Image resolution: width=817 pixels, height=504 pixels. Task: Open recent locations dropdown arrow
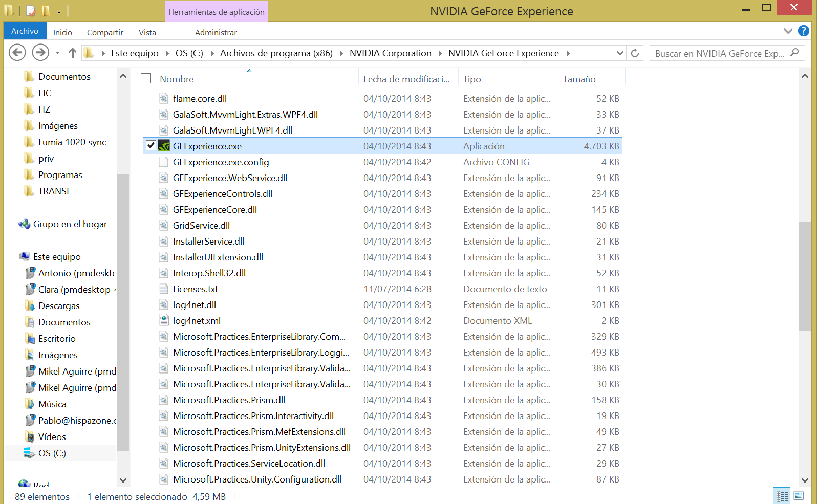pyautogui.click(x=57, y=53)
